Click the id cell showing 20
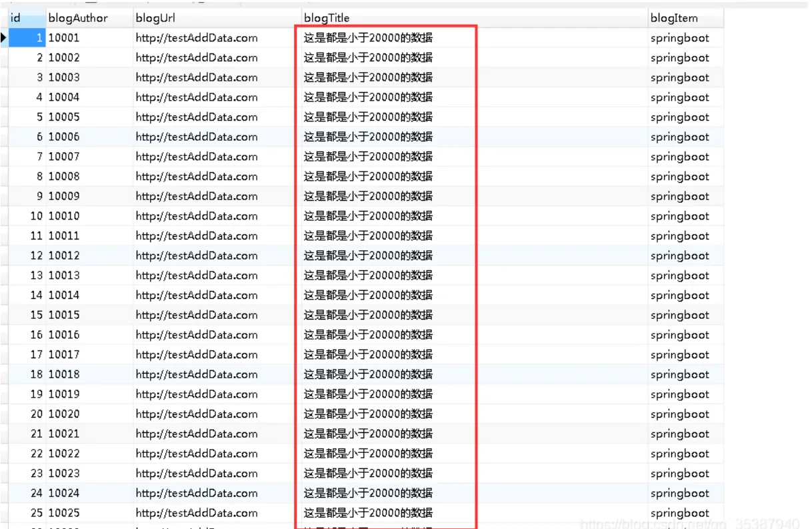 (x=27, y=414)
